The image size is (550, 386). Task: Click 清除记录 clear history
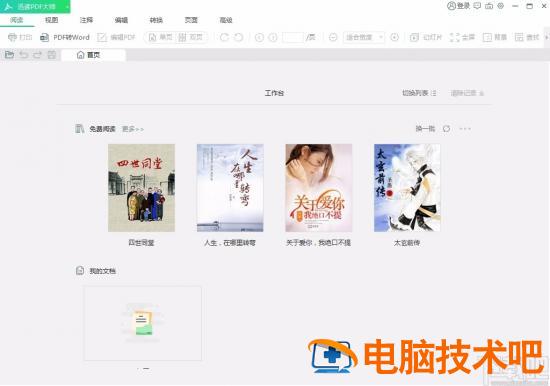click(467, 93)
